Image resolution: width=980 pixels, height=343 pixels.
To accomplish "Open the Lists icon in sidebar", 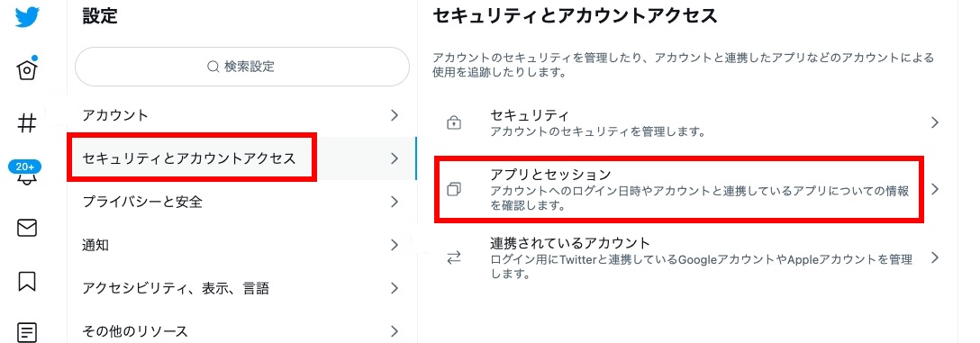I will coord(27,331).
